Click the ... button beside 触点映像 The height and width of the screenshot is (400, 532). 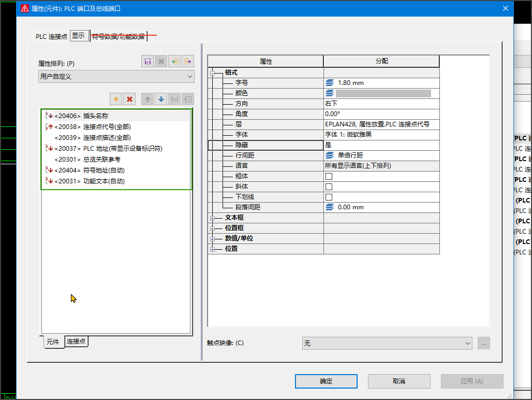(483, 344)
